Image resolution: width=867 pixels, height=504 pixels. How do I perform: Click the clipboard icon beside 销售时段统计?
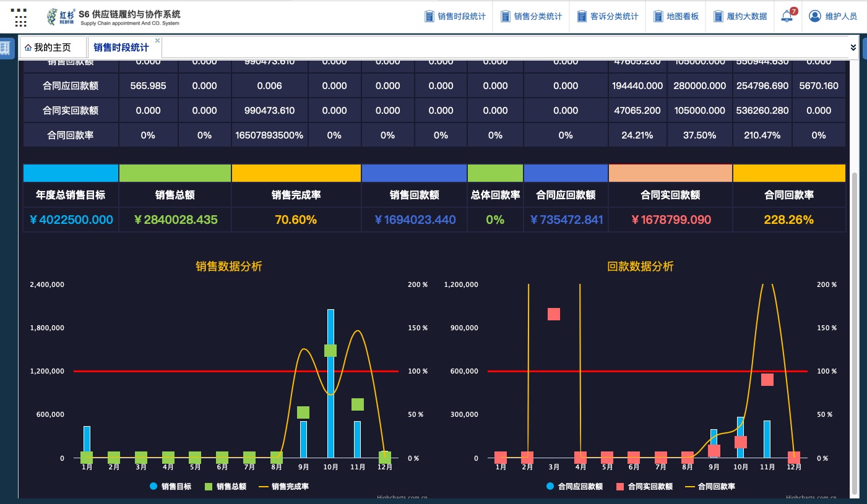pos(429,17)
